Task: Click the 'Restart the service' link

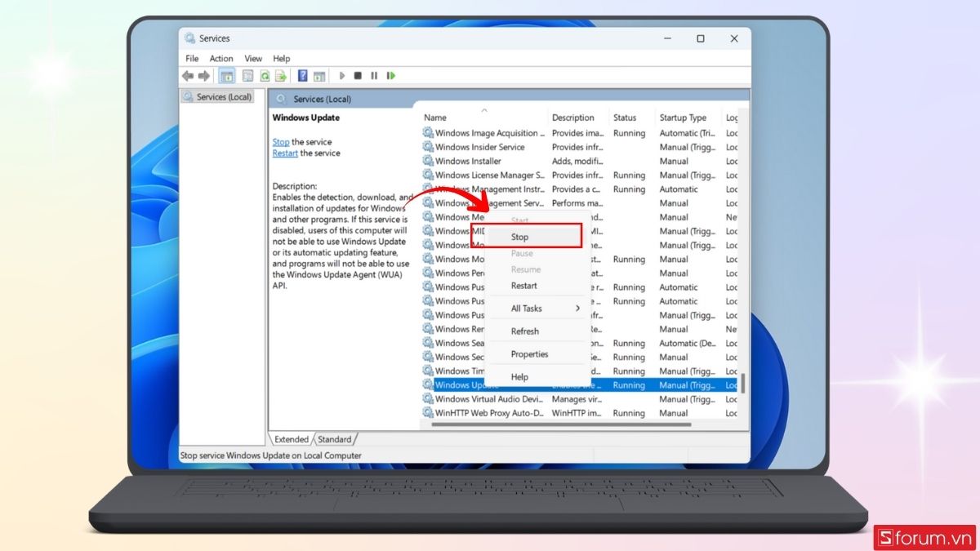Action: click(x=285, y=153)
